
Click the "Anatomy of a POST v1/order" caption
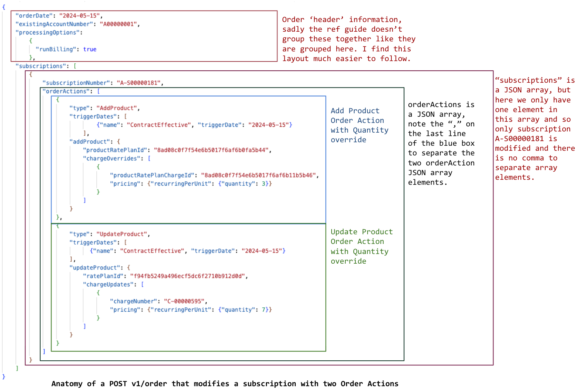coord(224,383)
